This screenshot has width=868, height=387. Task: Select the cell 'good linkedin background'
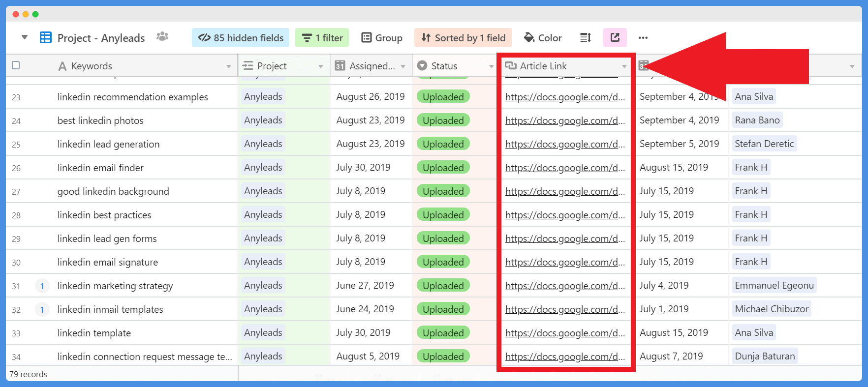pos(113,191)
